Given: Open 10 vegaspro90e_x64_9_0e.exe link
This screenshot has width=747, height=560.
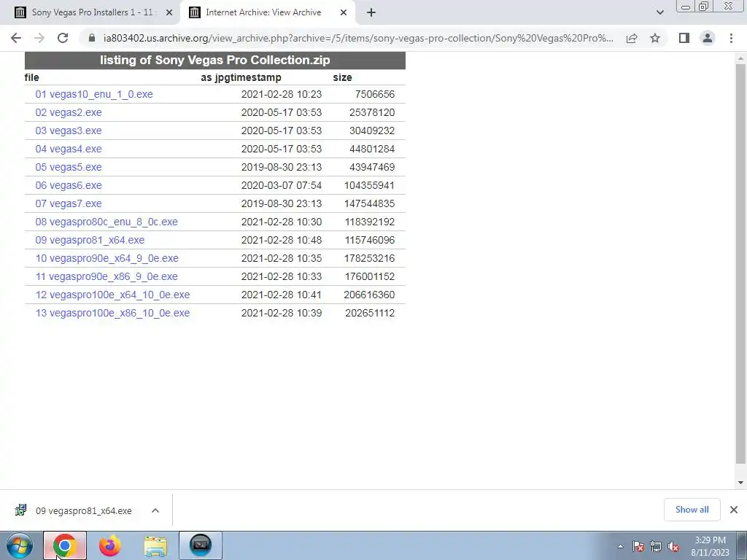Looking at the screenshot, I should 107,259.
